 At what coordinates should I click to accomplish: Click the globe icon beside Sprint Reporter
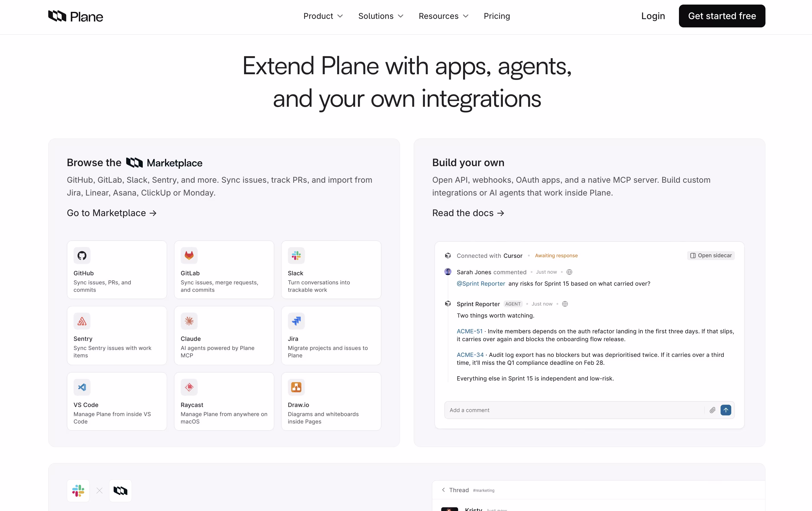(x=565, y=304)
